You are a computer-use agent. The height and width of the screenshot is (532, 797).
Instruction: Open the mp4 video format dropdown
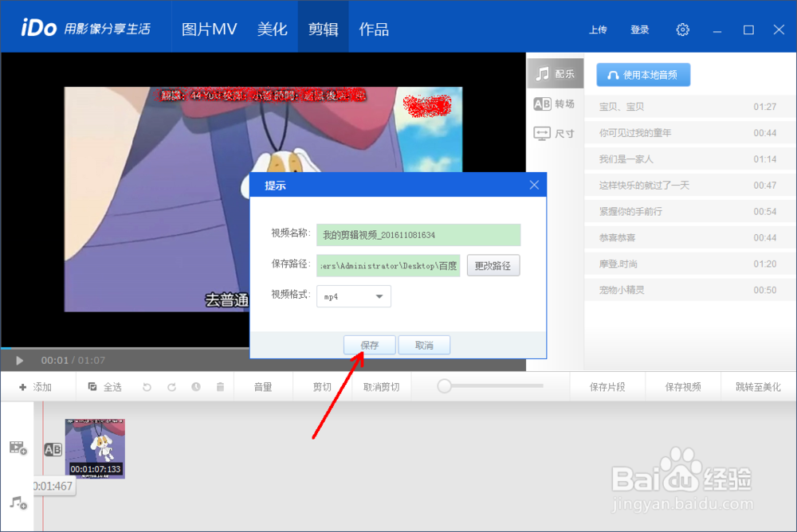pyautogui.click(x=353, y=295)
